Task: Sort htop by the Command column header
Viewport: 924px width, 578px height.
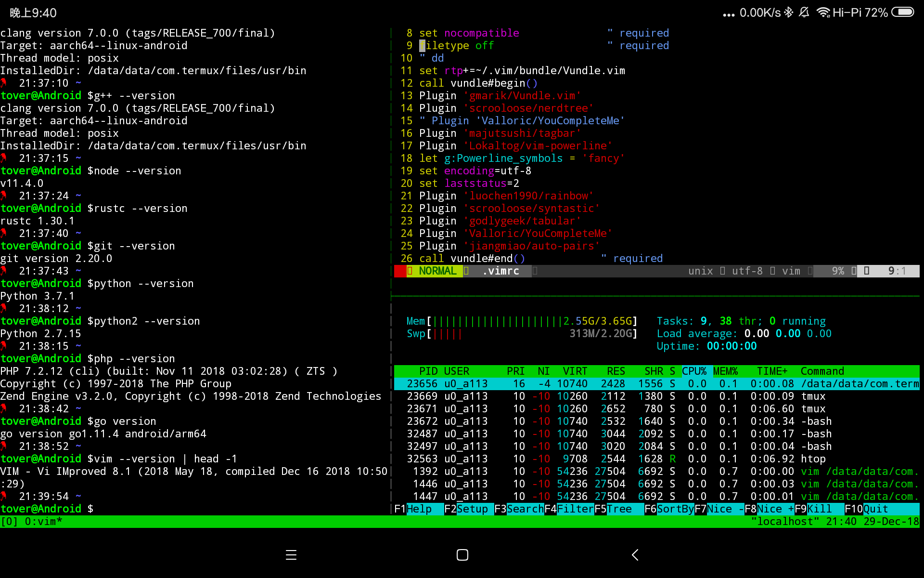Action: (822, 371)
